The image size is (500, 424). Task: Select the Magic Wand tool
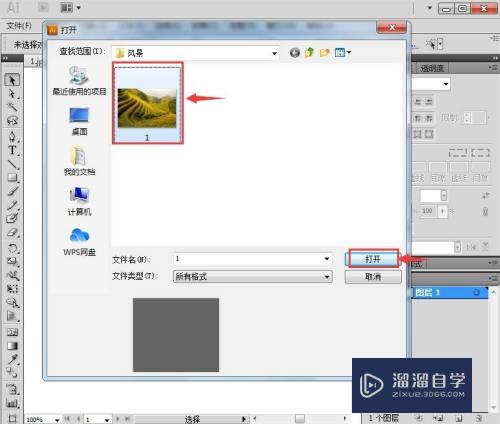point(12,107)
